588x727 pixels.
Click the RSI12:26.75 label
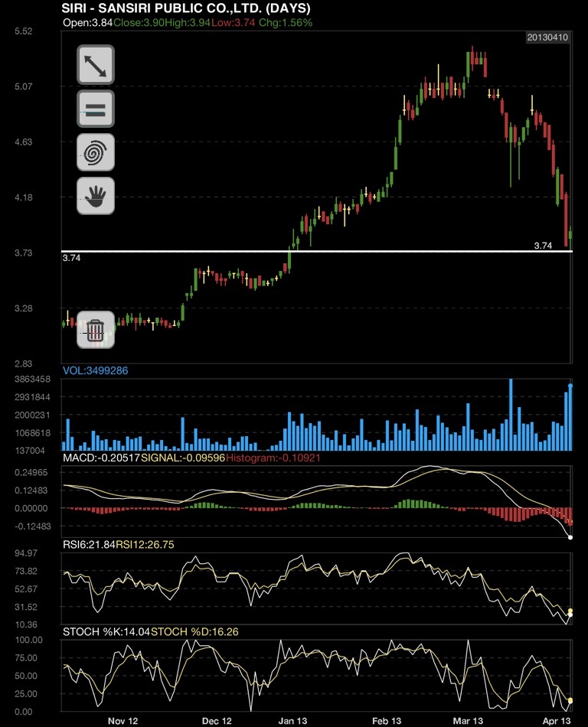(145, 544)
